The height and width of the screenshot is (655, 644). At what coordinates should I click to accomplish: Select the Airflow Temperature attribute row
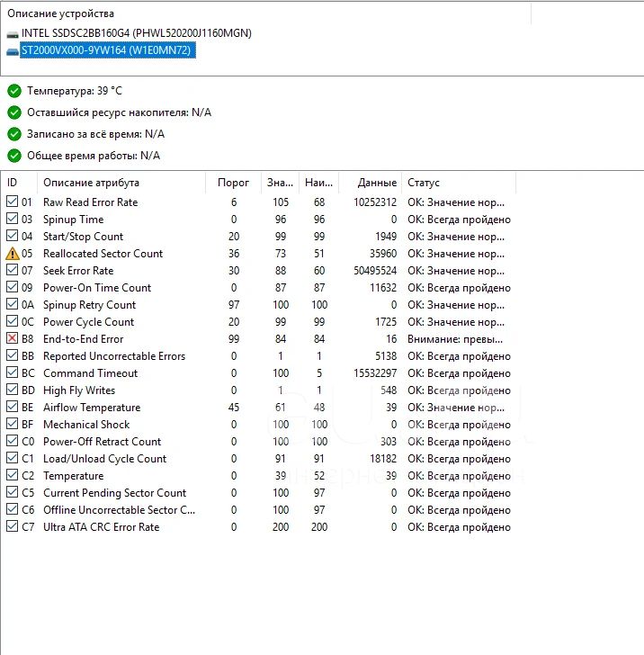point(91,408)
